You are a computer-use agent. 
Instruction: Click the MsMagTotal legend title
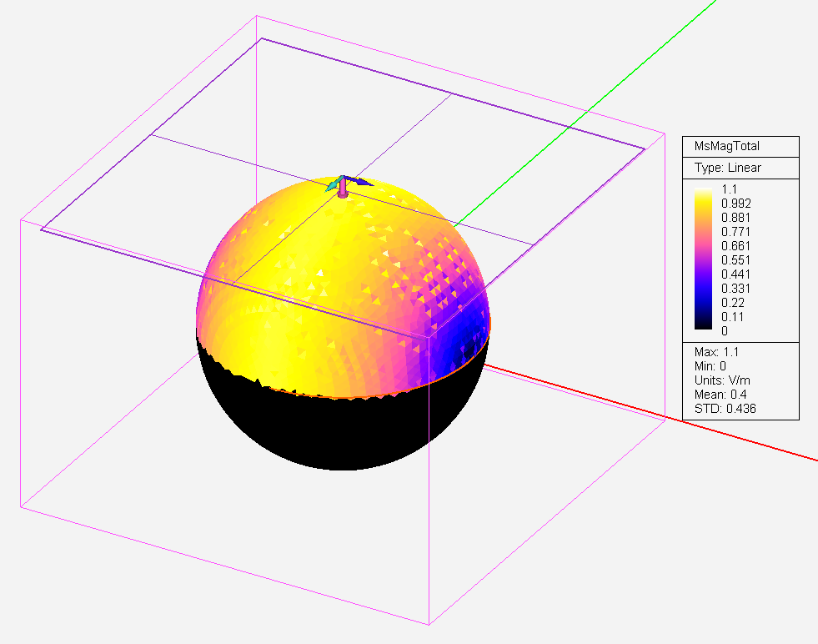(727, 146)
